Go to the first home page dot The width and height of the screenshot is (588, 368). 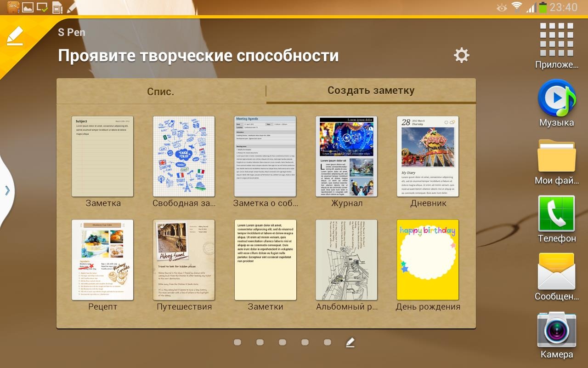click(x=237, y=342)
